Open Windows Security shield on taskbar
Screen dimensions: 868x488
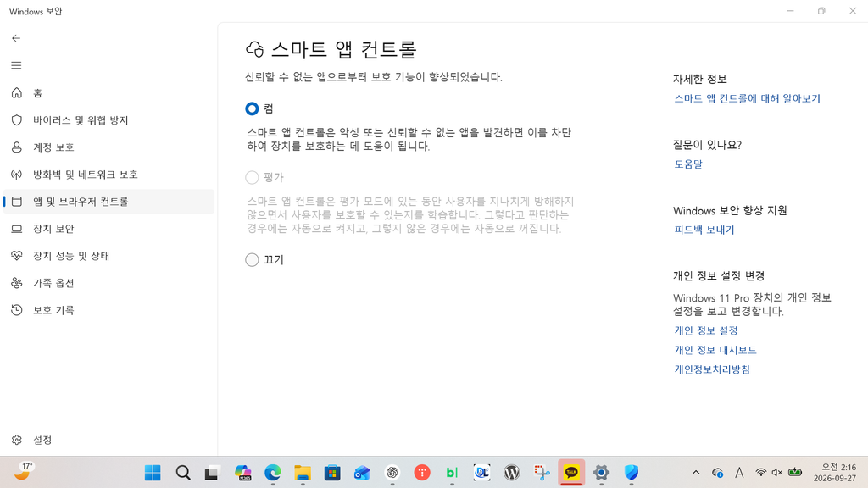(x=631, y=473)
